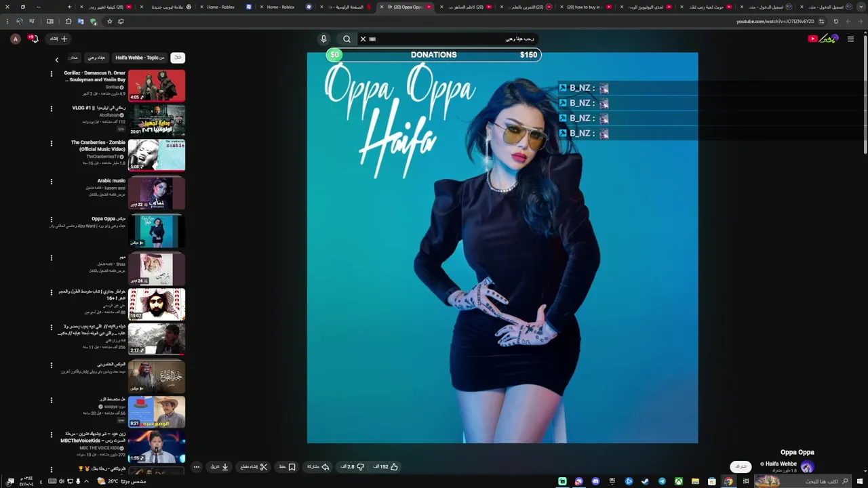Click the voice search microphone icon

pyautogui.click(x=323, y=39)
